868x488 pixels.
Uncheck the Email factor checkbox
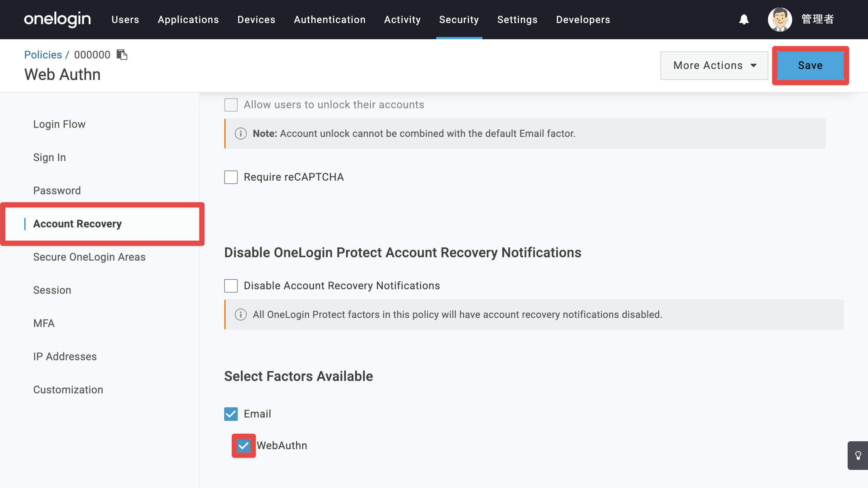pyautogui.click(x=231, y=414)
